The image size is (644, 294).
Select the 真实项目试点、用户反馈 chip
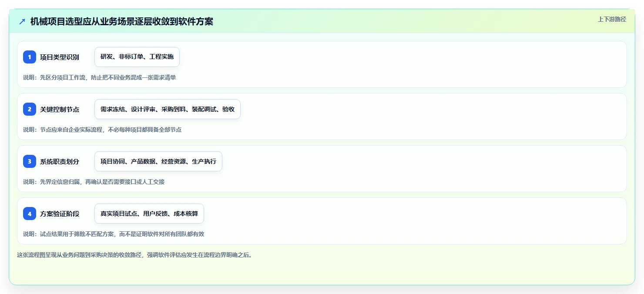149,214
